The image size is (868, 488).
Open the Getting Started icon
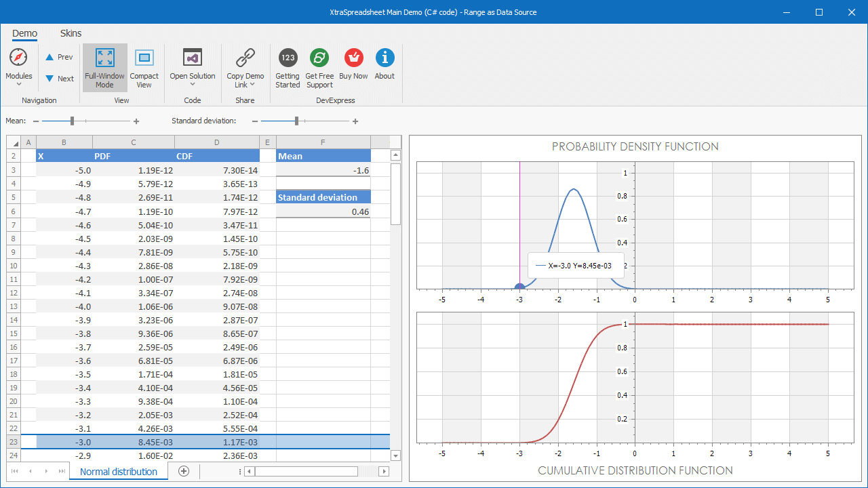coord(288,58)
